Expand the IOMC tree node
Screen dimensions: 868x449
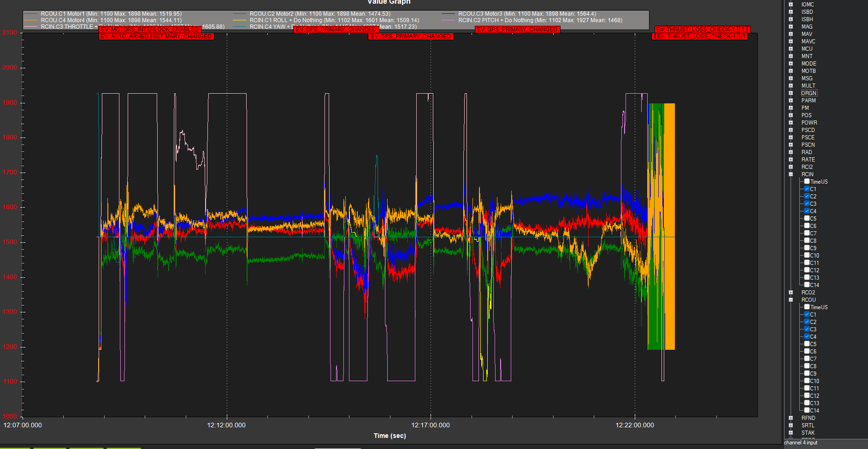click(x=791, y=5)
